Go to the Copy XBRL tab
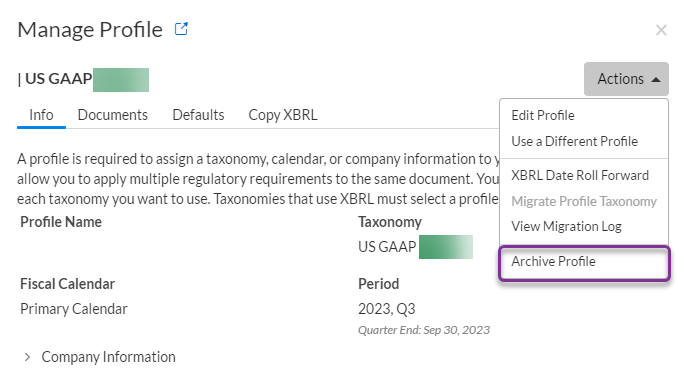Image resolution: width=686 pixels, height=385 pixels. pos(283,115)
